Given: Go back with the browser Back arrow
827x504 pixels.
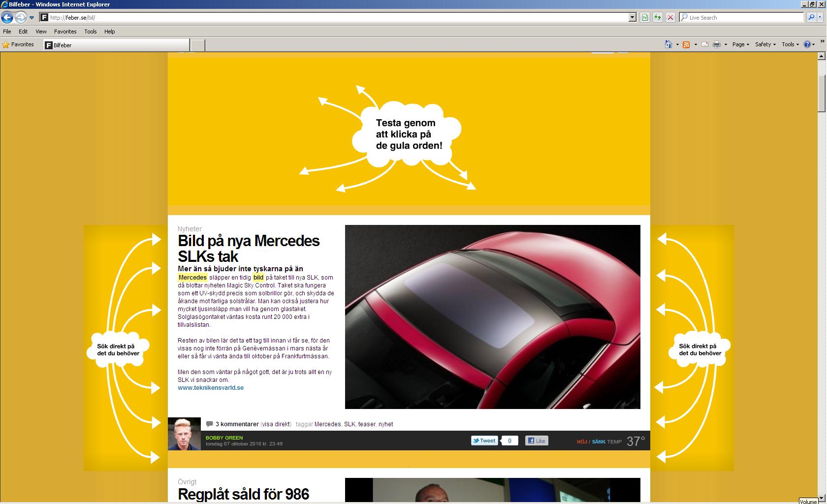Looking at the screenshot, I should click(x=7, y=18).
